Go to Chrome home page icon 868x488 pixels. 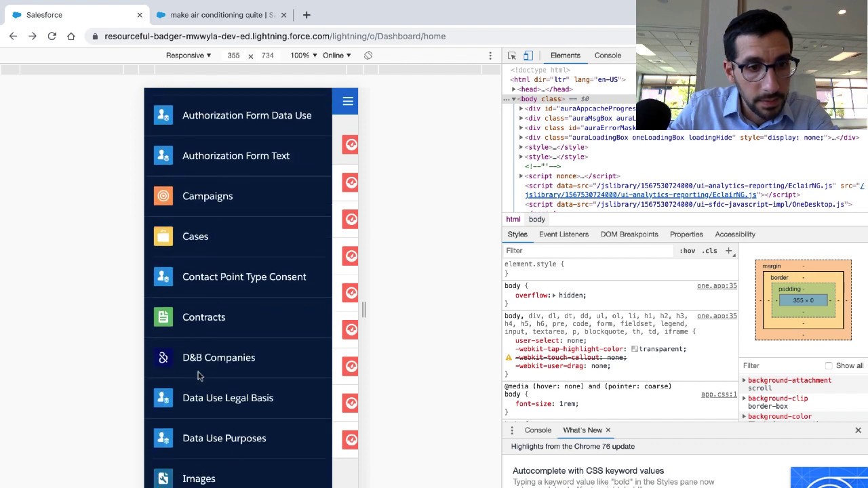pyautogui.click(x=71, y=36)
